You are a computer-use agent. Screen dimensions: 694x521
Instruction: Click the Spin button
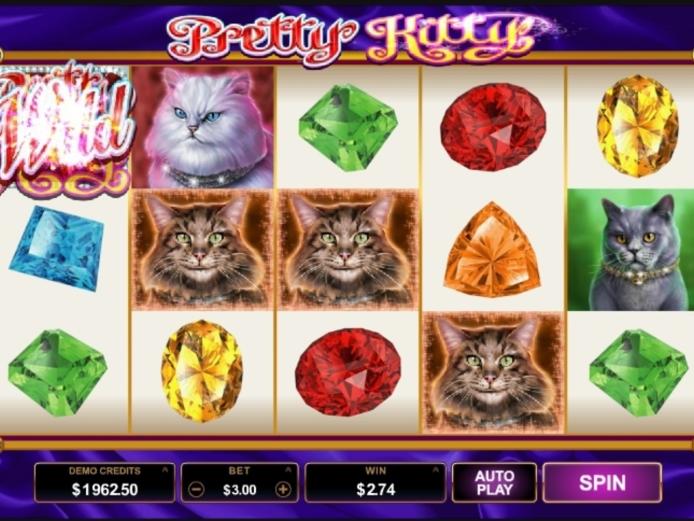602,482
